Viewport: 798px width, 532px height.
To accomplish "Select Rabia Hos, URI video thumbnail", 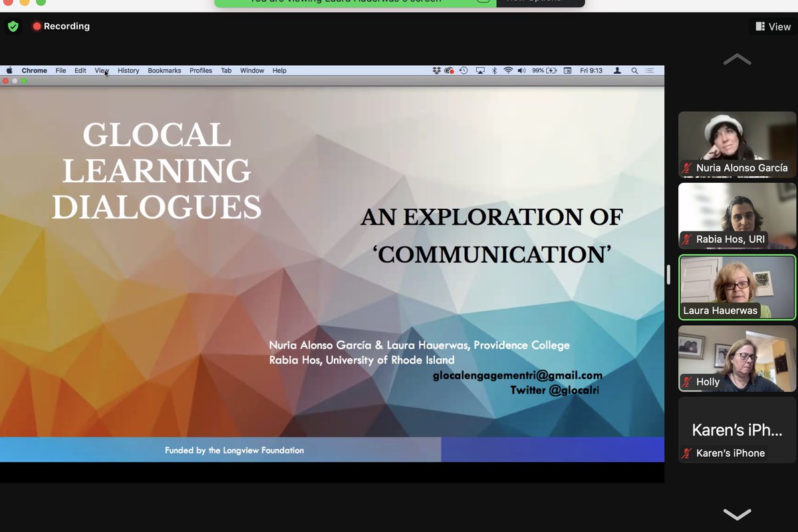I will [737, 216].
